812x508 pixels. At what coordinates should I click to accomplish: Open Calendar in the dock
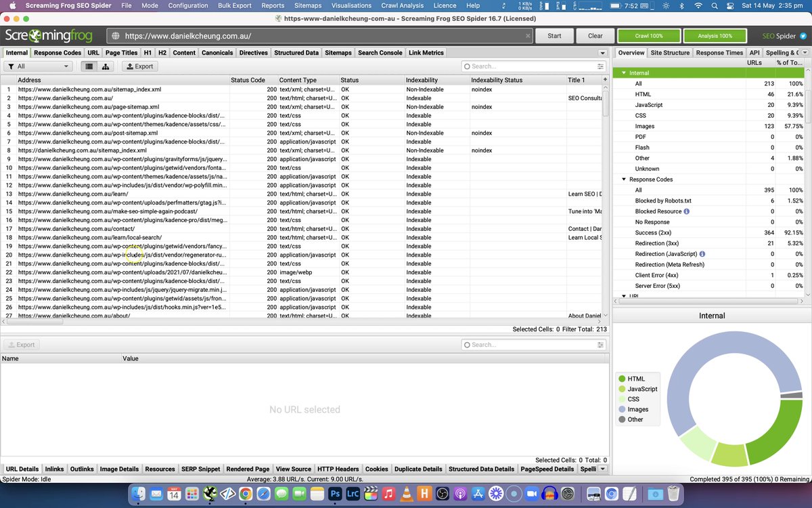click(173, 494)
